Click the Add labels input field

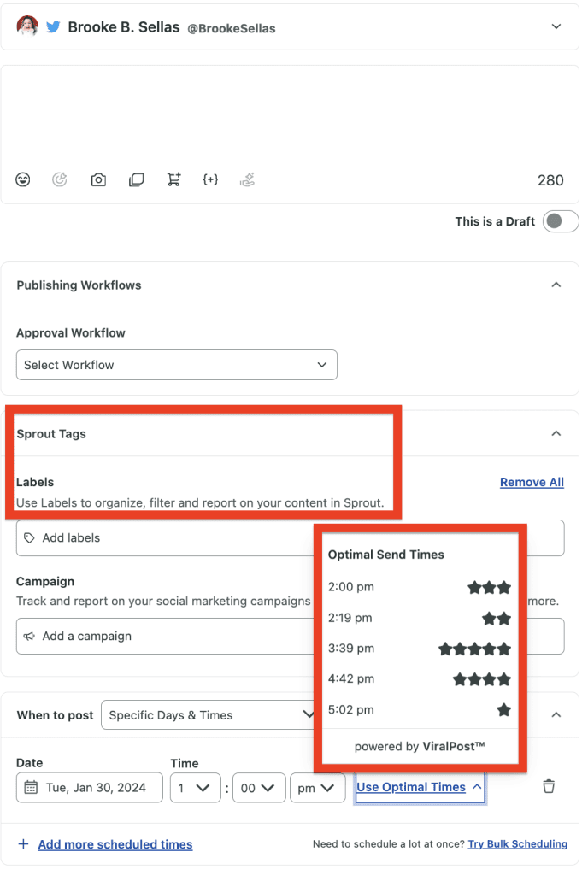coord(290,538)
